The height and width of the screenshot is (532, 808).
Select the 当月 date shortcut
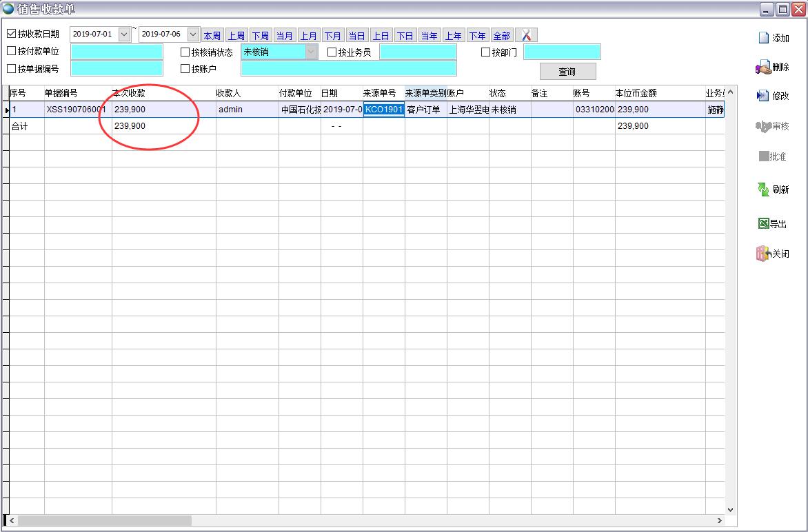284,36
